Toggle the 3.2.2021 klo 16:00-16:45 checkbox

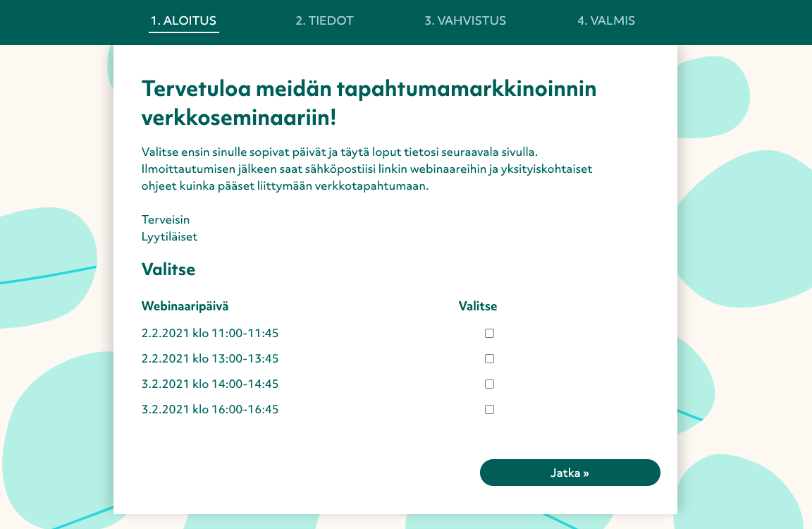point(489,410)
